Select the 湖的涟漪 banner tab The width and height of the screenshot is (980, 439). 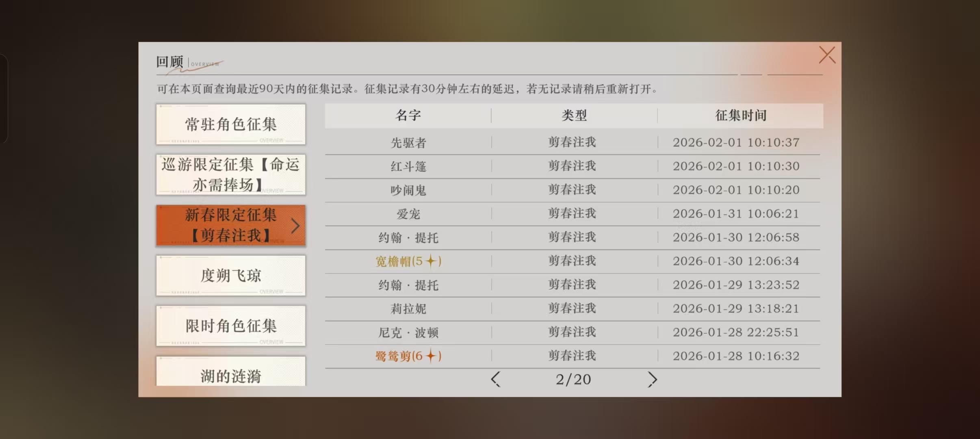[x=230, y=374]
